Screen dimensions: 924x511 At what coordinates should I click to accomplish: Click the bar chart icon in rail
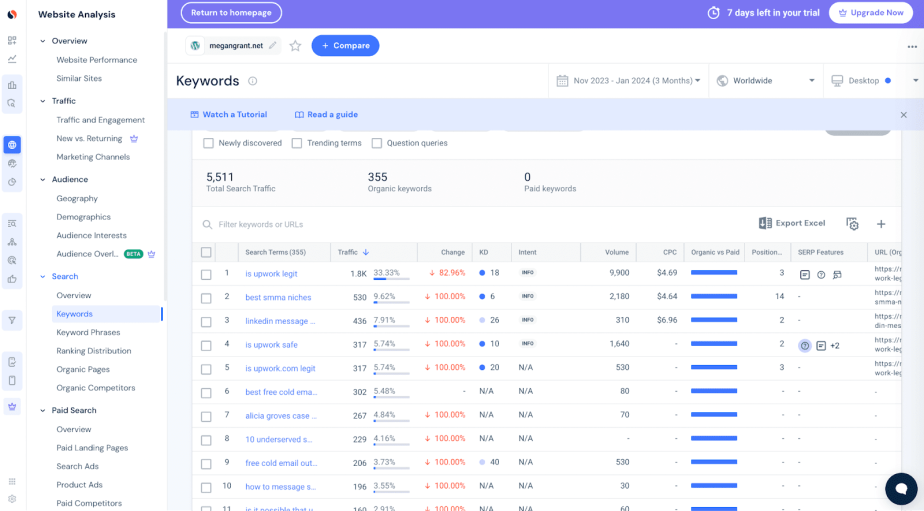pyautogui.click(x=12, y=85)
